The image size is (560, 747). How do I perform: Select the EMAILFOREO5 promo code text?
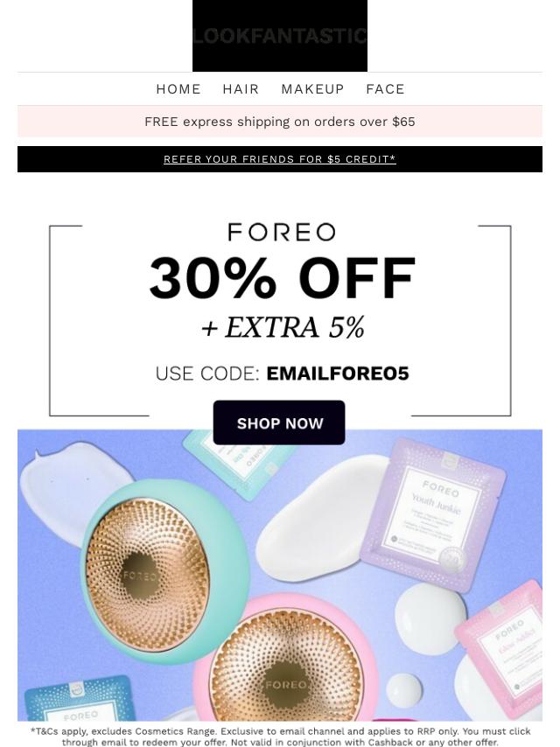tap(338, 373)
